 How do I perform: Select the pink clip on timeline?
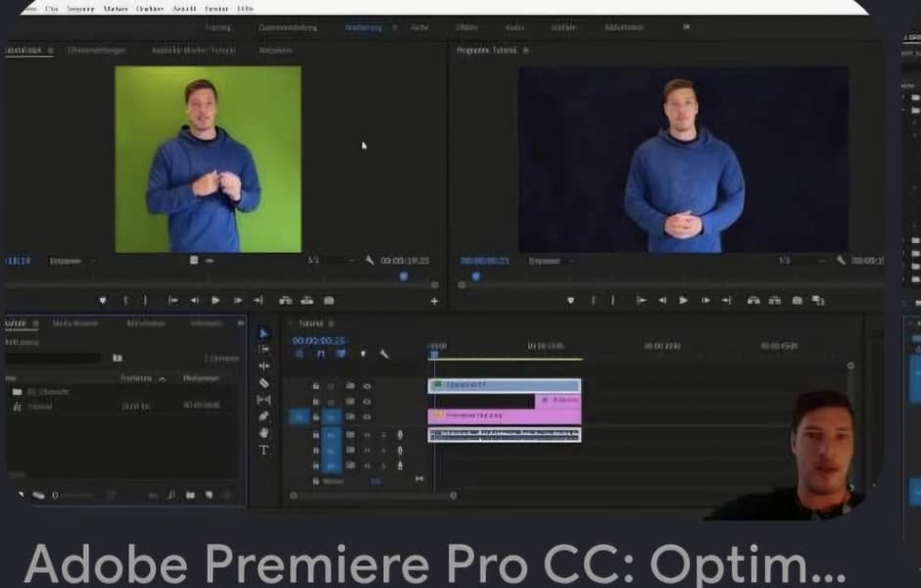coord(505,416)
